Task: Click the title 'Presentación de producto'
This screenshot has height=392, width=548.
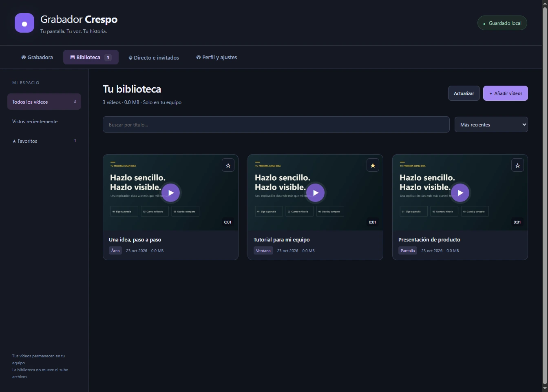Action: 429,239
